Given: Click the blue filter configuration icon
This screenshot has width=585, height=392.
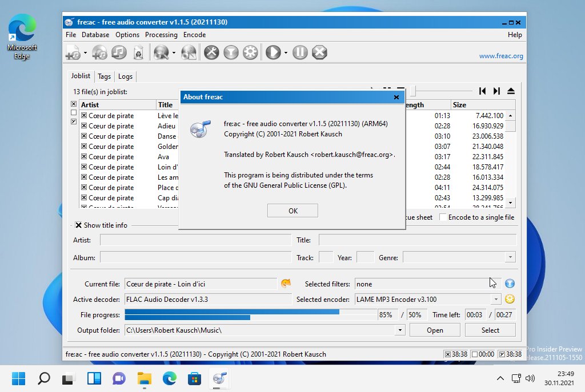Looking at the screenshot, I should click(510, 284).
